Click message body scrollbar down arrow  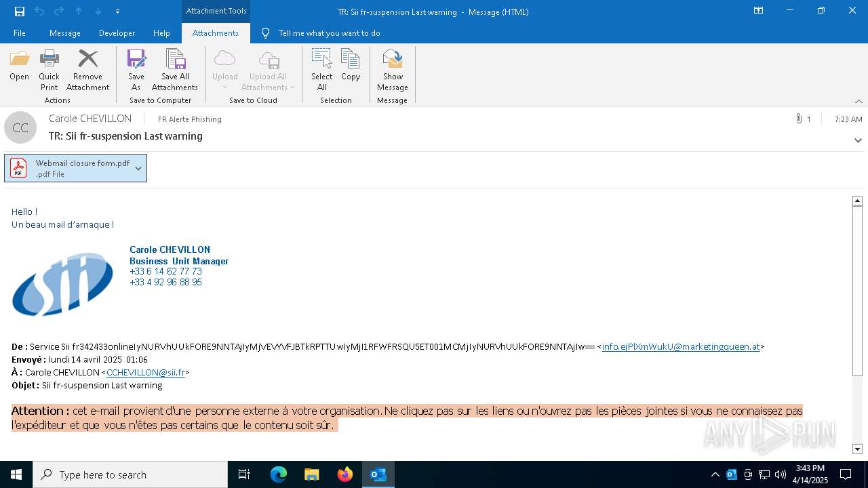tap(857, 449)
